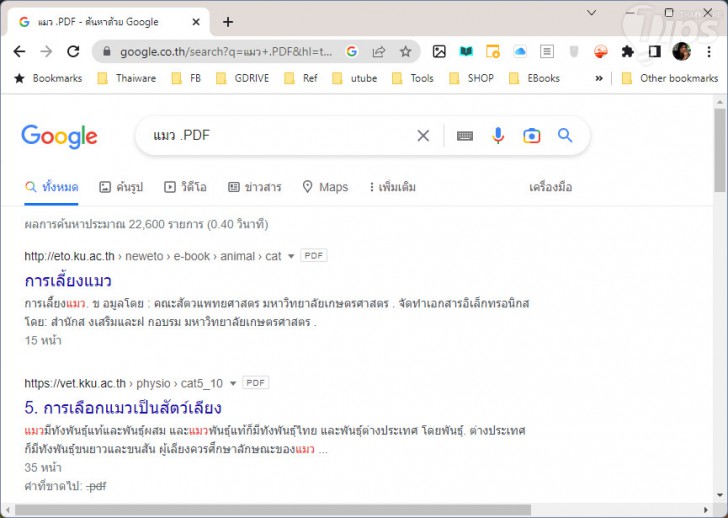
Task: Open the เครื่องมือ tools options
Action: (x=551, y=187)
